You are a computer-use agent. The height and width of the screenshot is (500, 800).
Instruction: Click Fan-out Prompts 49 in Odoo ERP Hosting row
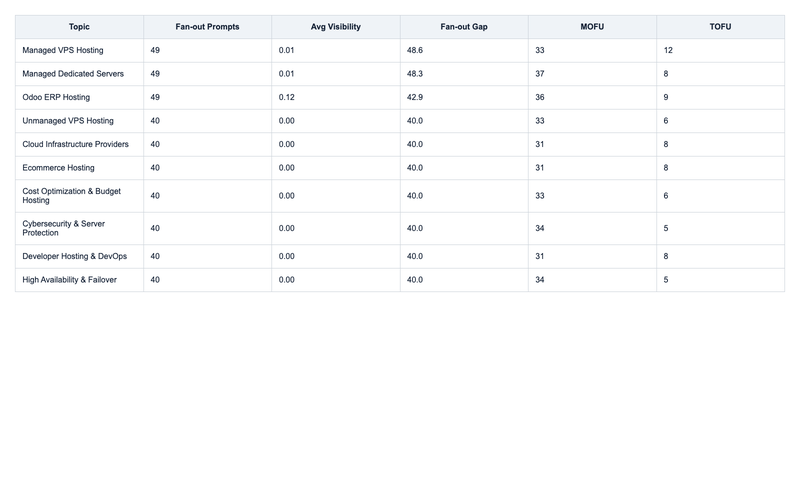tap(155, 97)
